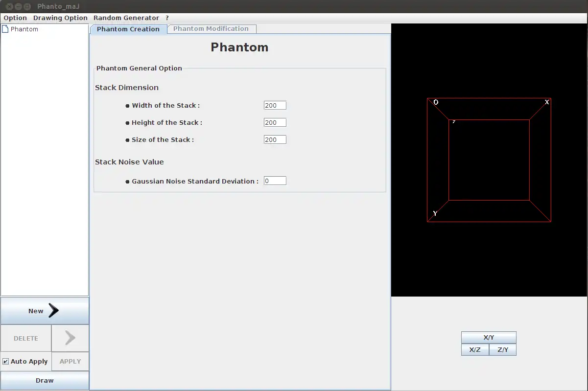Switch the 3D view to X/Z

tap(475, 350)
